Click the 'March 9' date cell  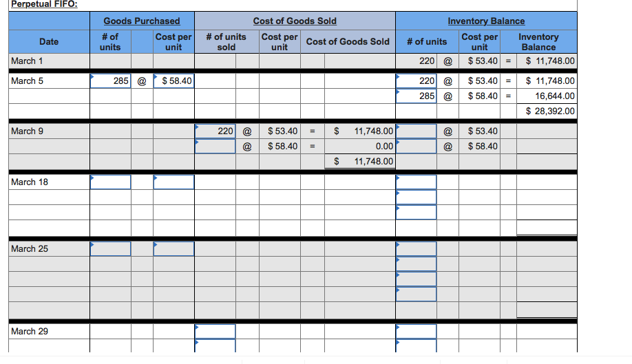(49, 131)
